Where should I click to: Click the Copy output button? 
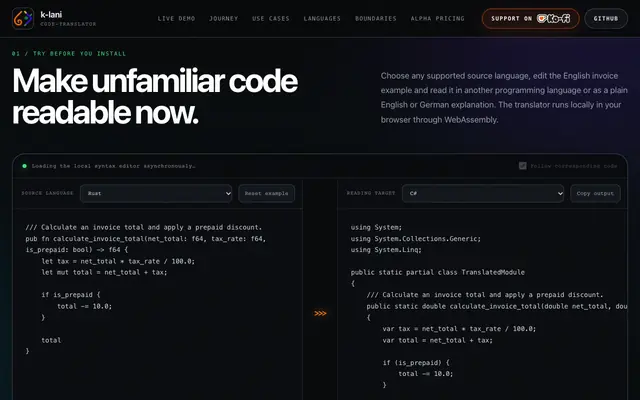coord(595,193)
